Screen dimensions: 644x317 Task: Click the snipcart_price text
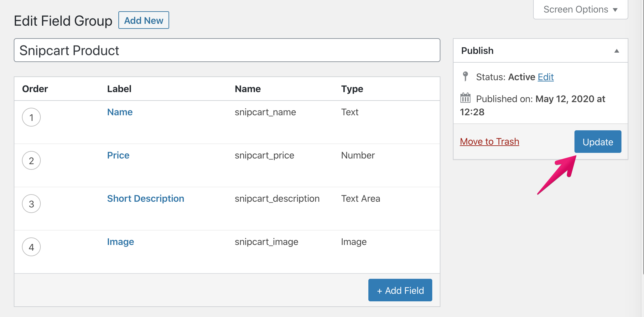coord(264,155)
